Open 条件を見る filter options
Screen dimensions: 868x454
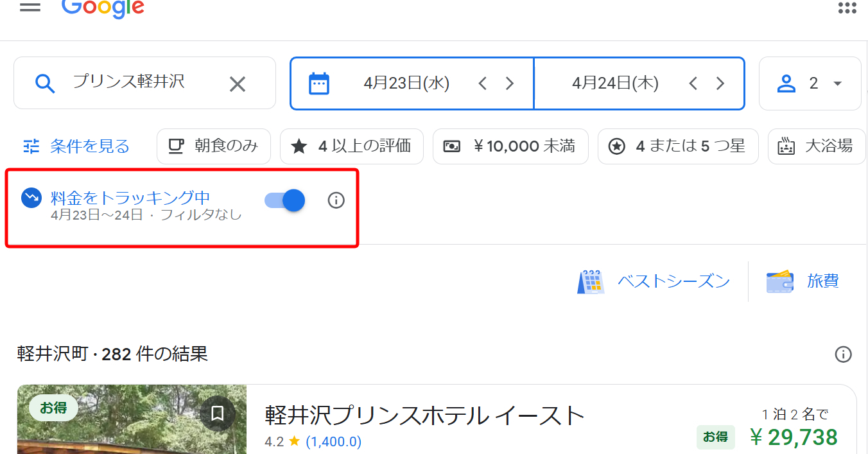point(77,146)
